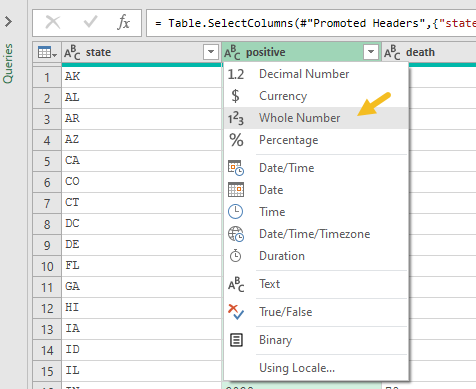This screenshot has width=476, height=389.
Task: Select the positive column header
Action: point(302,52)
